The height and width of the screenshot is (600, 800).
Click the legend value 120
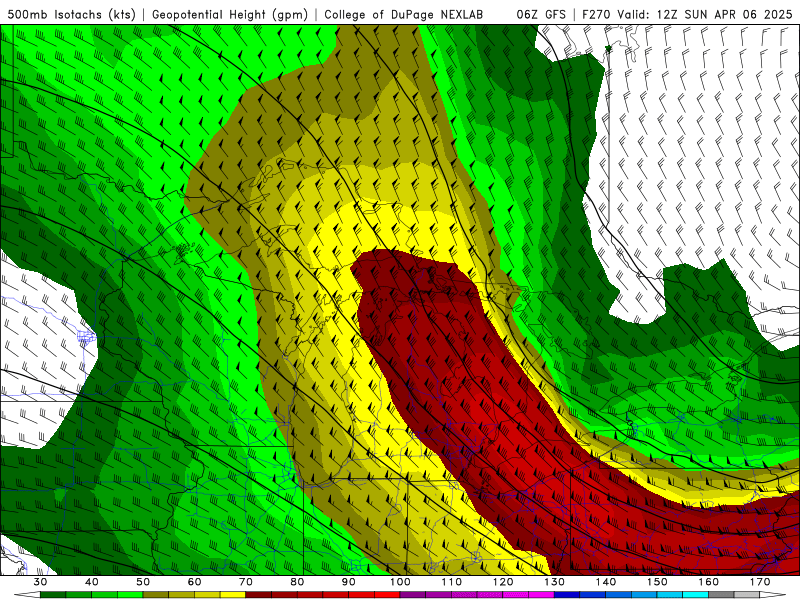click(x=503, y=582)
